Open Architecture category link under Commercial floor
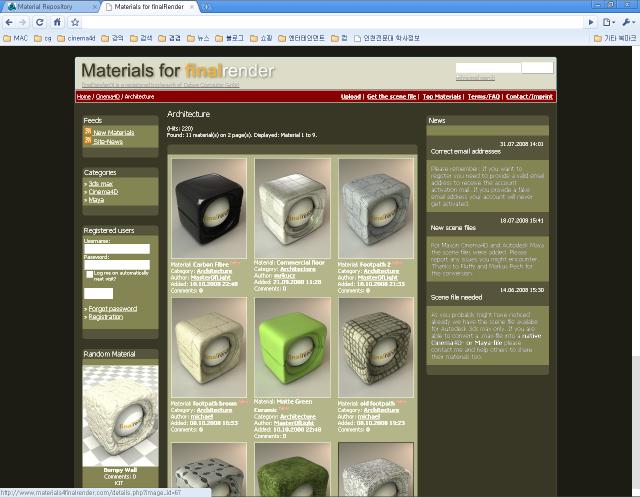The height and width of the screenshot is (497, 640). (298, 269)
